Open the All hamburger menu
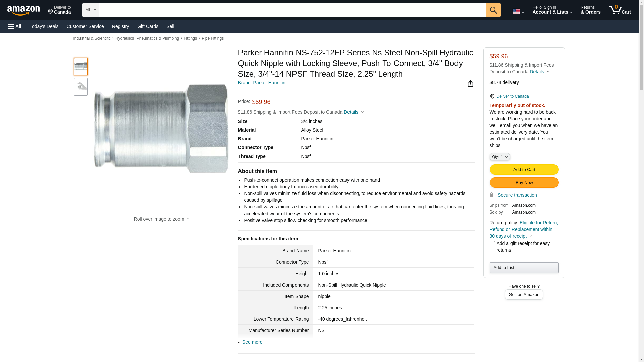Viewport: 644px width, 362px height. [x=15, y=26]
